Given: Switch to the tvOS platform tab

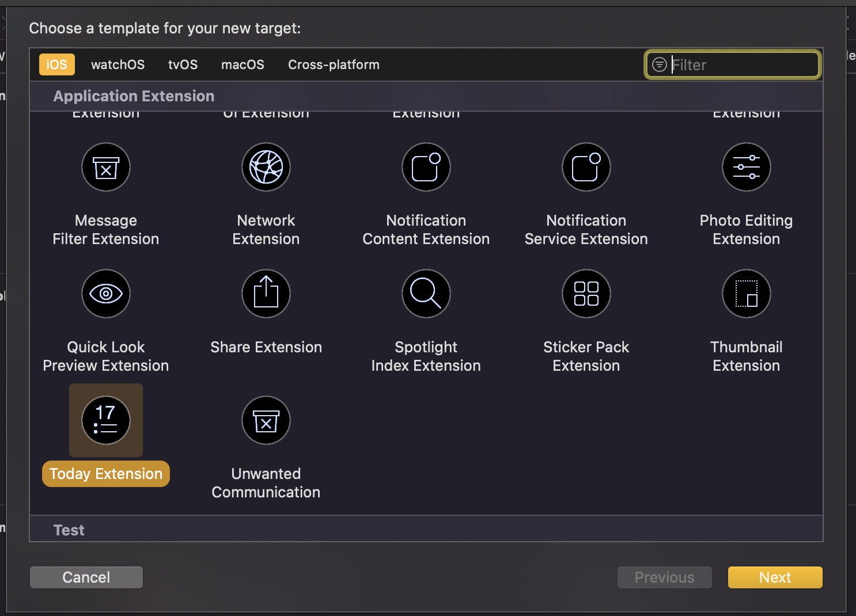Looking at the screenshot, I should [x=183, y=64].
